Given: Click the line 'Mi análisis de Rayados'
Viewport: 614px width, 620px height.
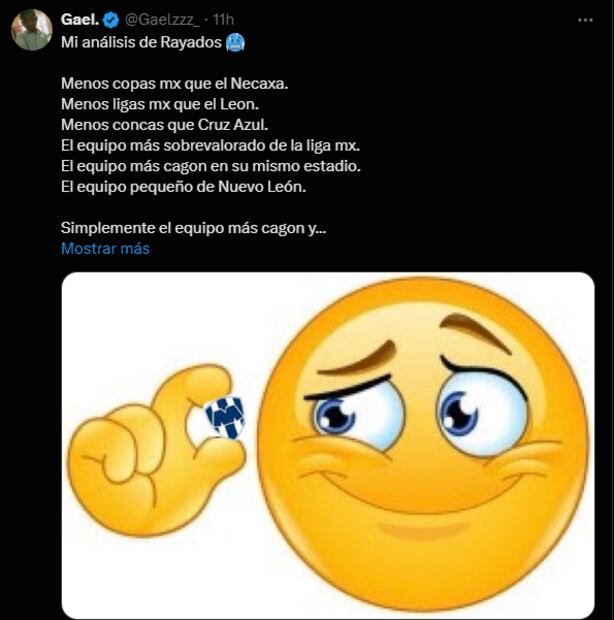Looking at the screenshot, I should point(141,42).
